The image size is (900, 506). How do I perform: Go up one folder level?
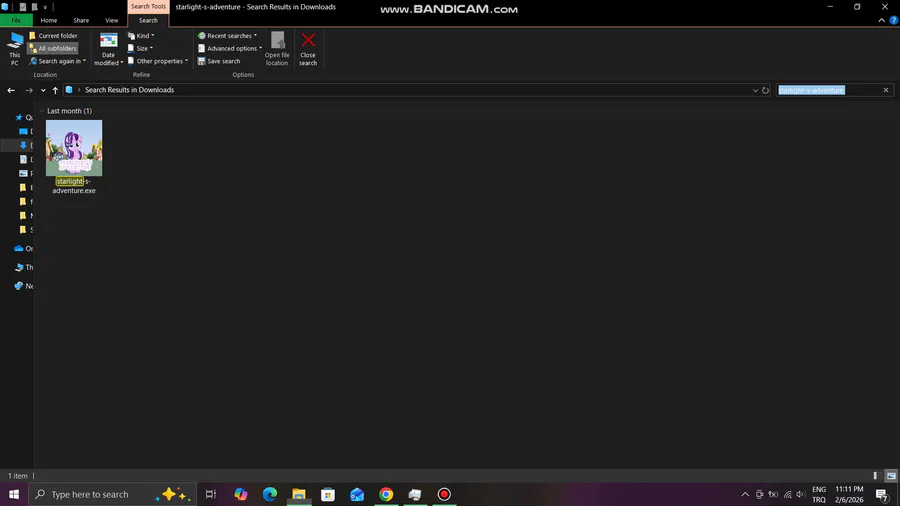point(55,90)
